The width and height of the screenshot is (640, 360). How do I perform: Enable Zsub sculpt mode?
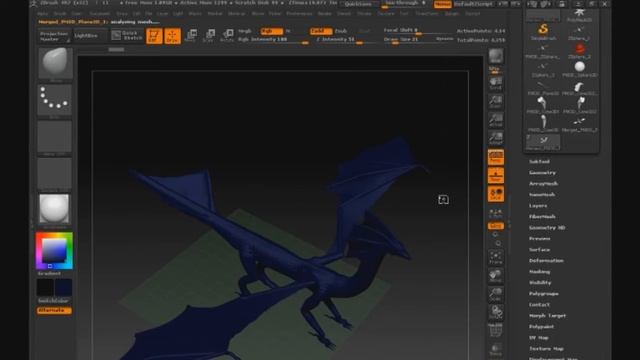point(341,31)
